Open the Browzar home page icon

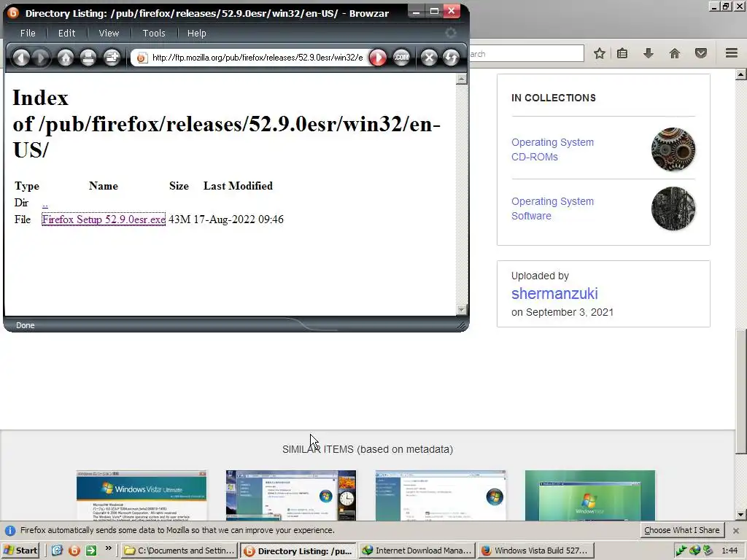(x=66, y=58)
